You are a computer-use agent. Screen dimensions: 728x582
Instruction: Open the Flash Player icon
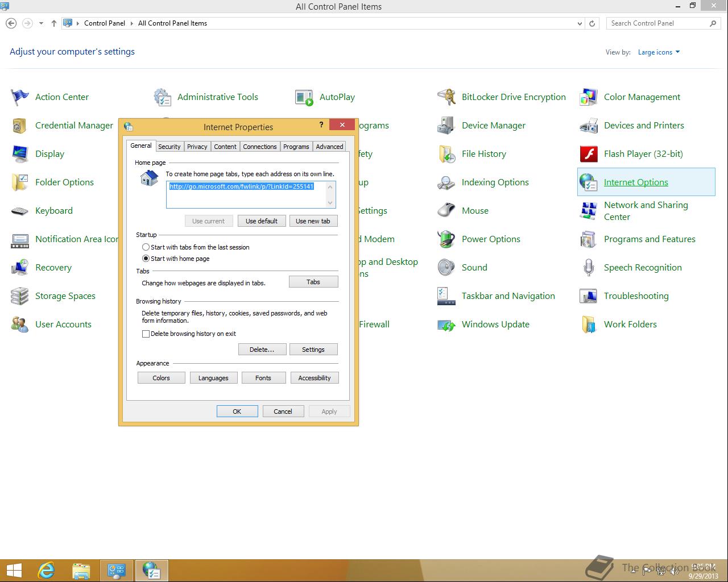pos(589,154)
